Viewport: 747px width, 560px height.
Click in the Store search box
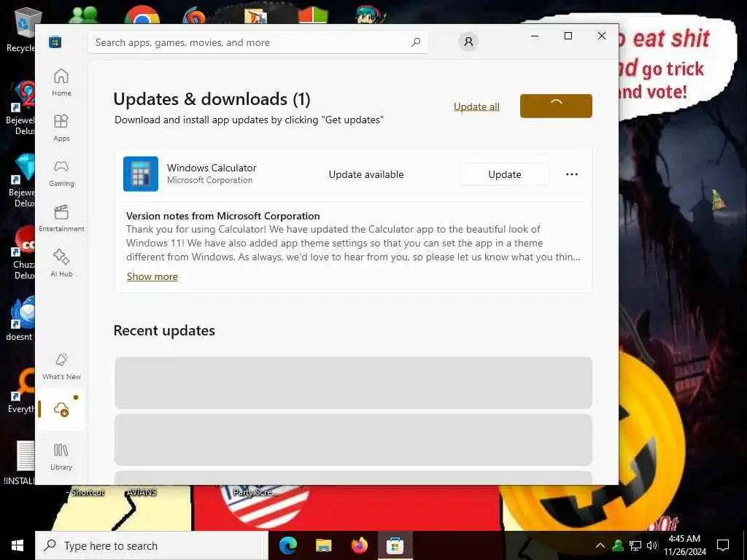pos(258,42)
